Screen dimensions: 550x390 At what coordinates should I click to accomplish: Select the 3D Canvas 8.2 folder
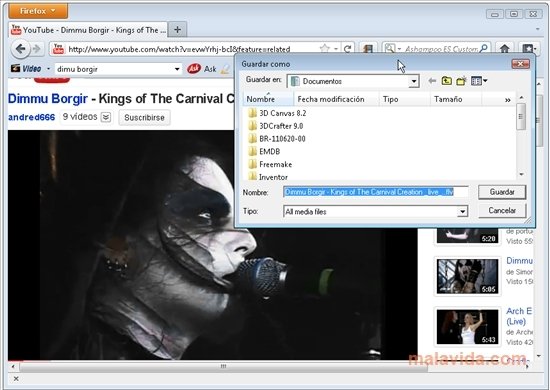click(277, 113)
